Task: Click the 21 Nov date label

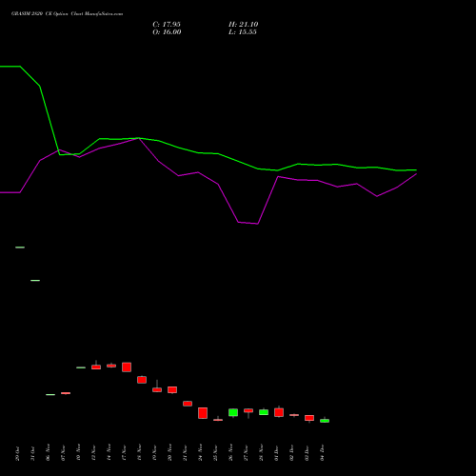Action: click(x=185, y=453)
